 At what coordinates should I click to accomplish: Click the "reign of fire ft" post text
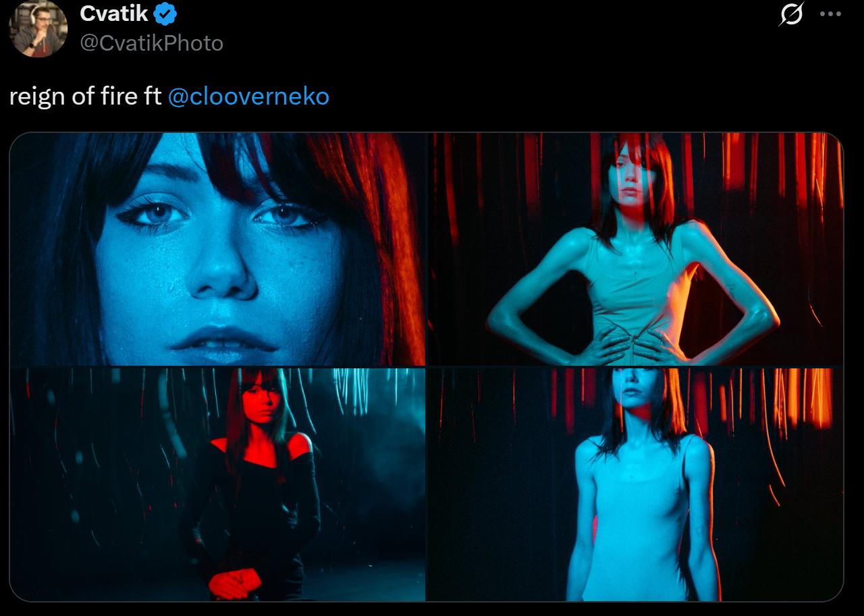coord(86,96)
